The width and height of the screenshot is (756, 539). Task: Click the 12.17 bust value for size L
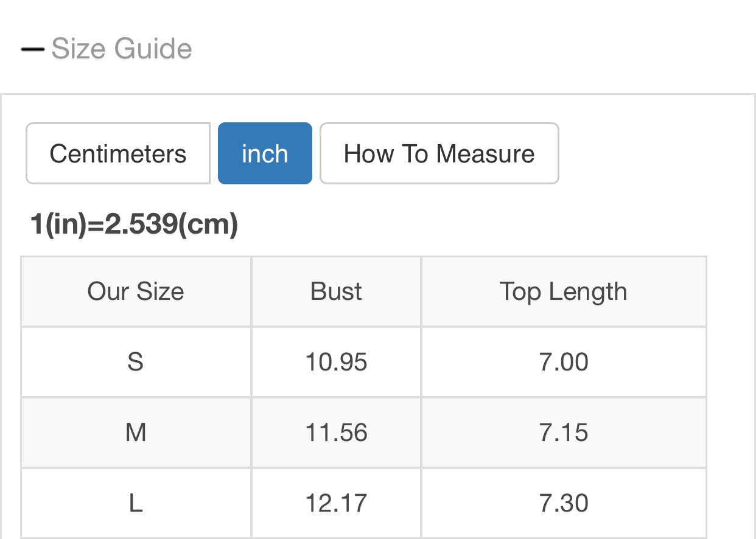click(x=336, y=503)
